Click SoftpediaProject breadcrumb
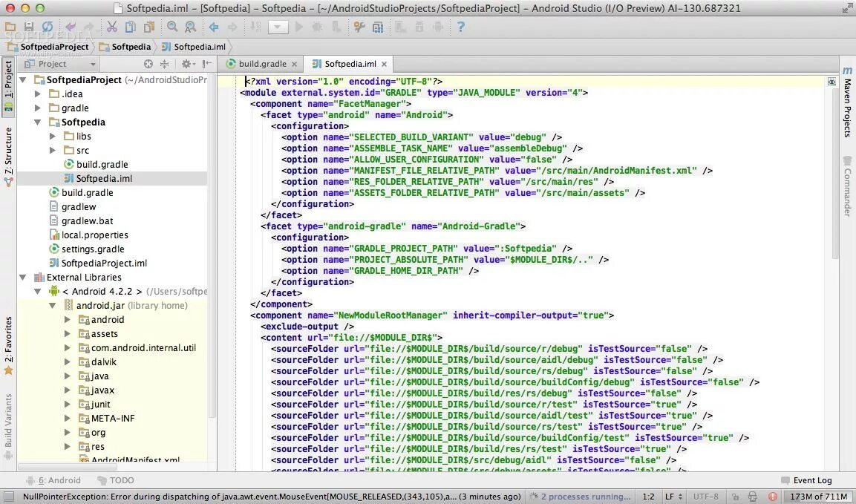 point(48,47)
